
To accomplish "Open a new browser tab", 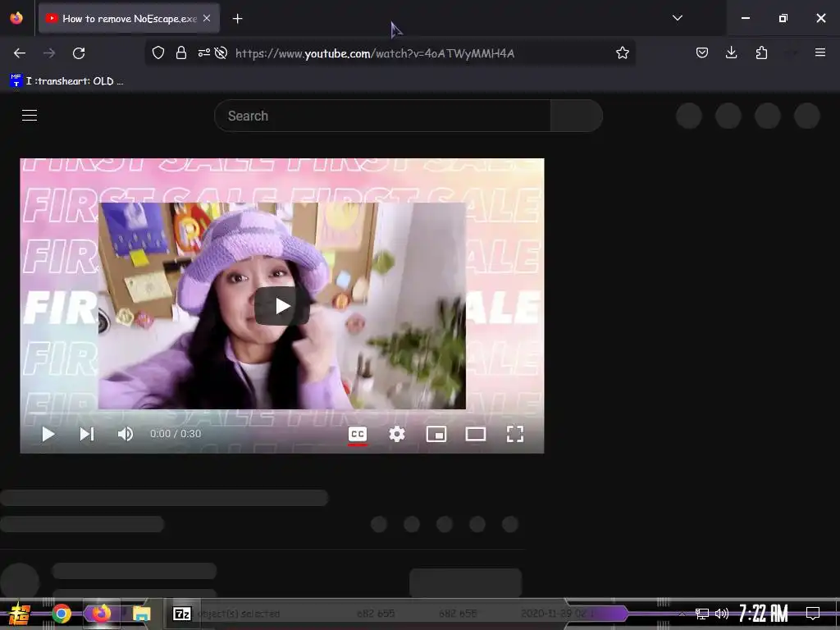I will tap(237, 19).
